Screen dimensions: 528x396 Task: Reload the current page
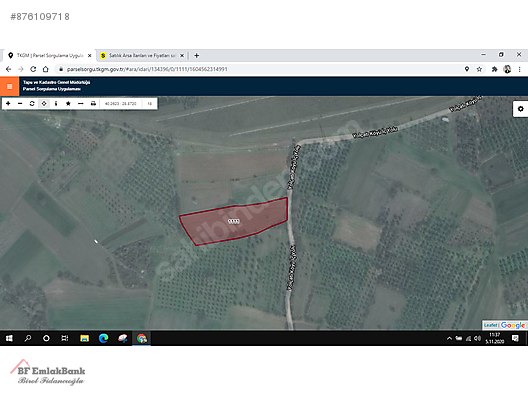coord(33,69)
